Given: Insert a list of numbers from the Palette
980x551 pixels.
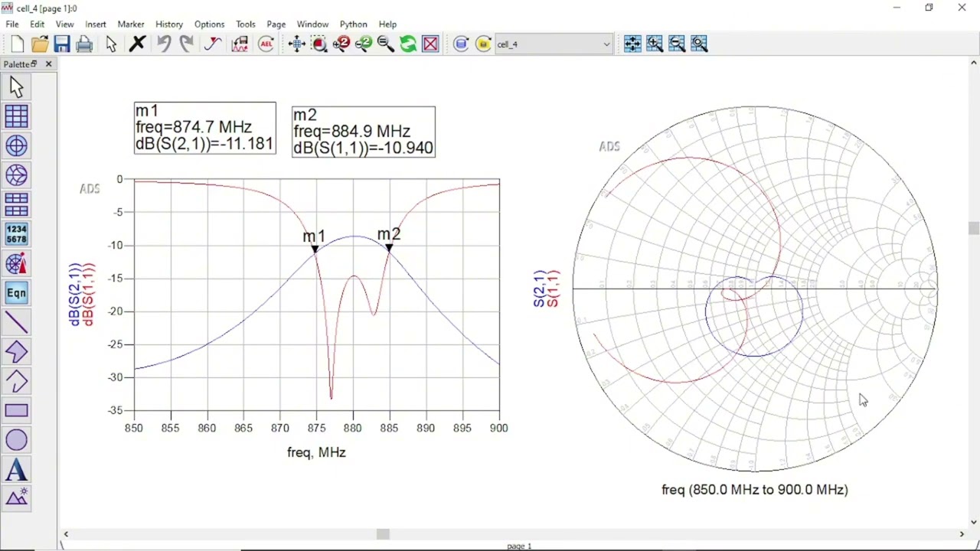Looking at the screenshot, I should click(x=16, y=234).
